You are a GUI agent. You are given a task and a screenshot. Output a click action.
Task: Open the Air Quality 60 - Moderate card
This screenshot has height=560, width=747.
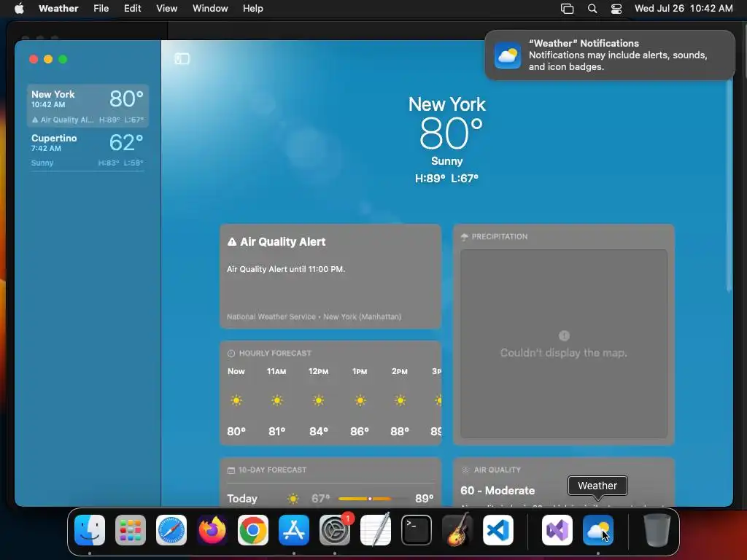pos(564,482)
